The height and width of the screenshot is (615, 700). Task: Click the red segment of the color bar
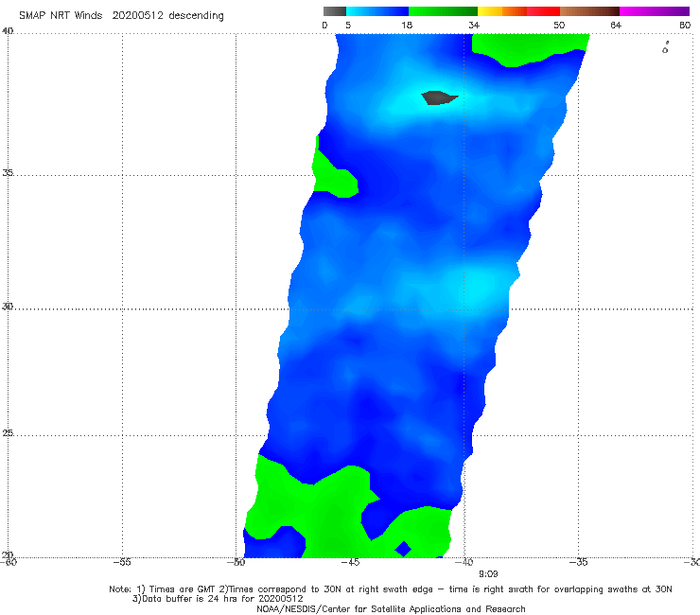pos(543,11)
